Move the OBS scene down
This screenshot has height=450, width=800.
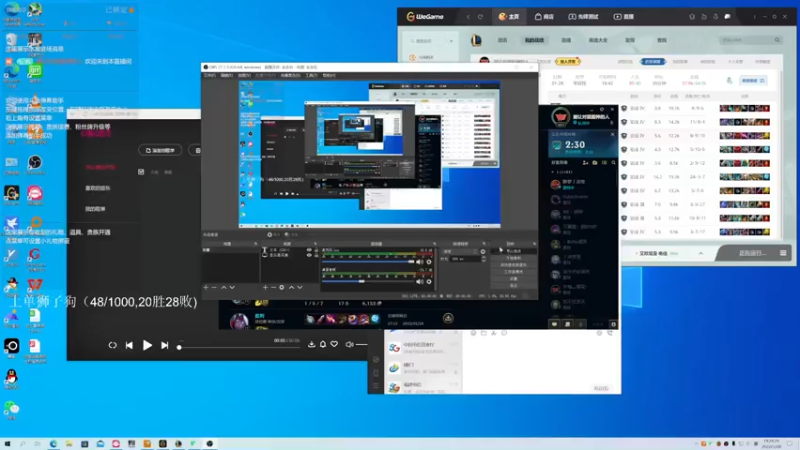click(232, 288)
